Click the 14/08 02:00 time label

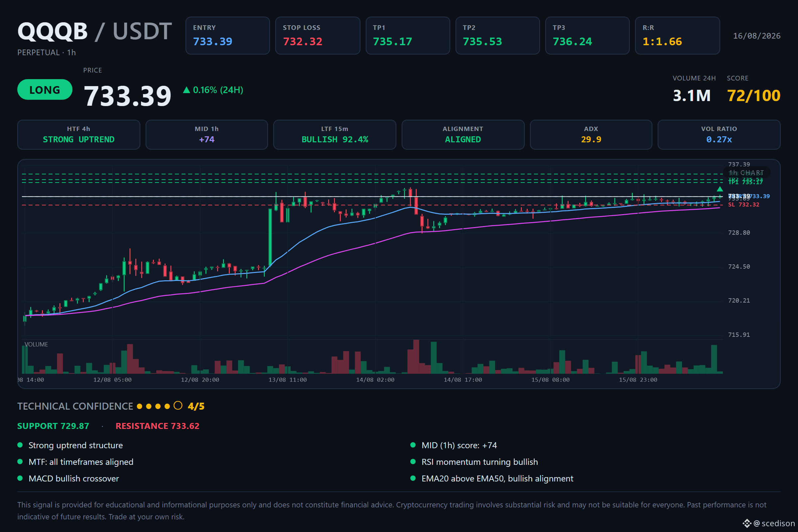click(375, 380)
